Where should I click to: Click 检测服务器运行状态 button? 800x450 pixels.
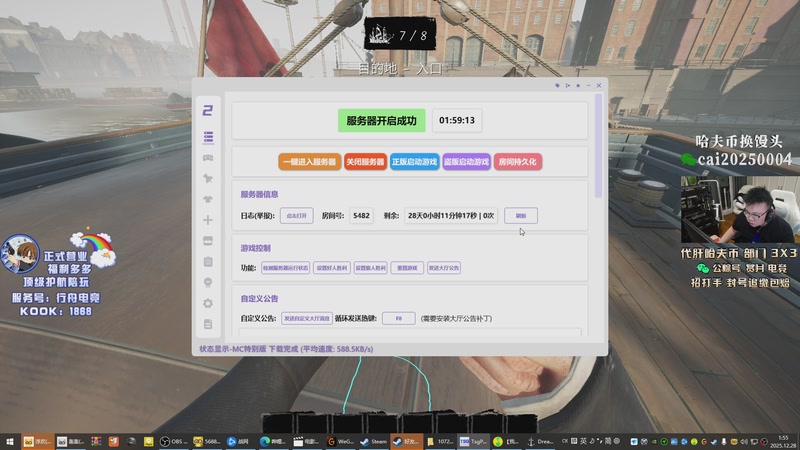286,268
